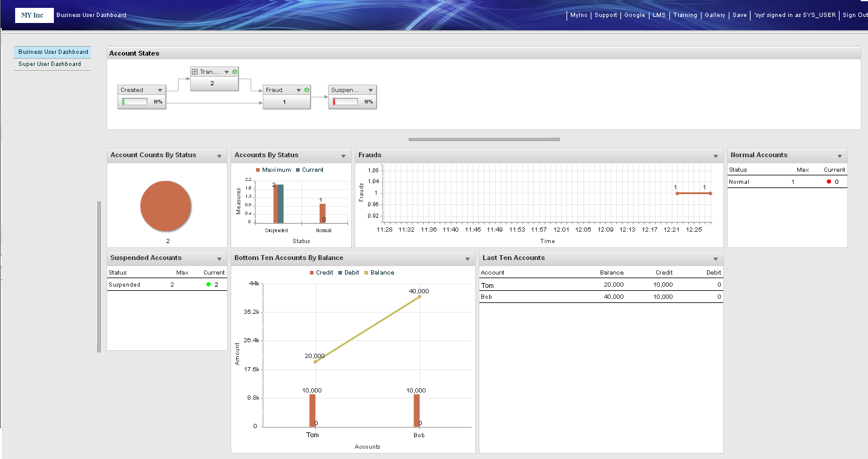Expand the Tran... node plus box

(x=194, y=72)
